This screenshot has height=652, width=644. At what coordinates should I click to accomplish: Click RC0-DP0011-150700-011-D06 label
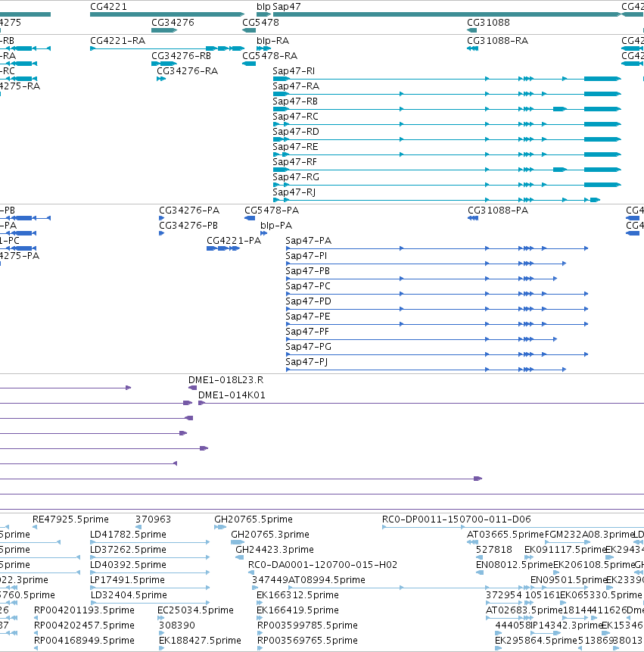[x=456, y=519]
